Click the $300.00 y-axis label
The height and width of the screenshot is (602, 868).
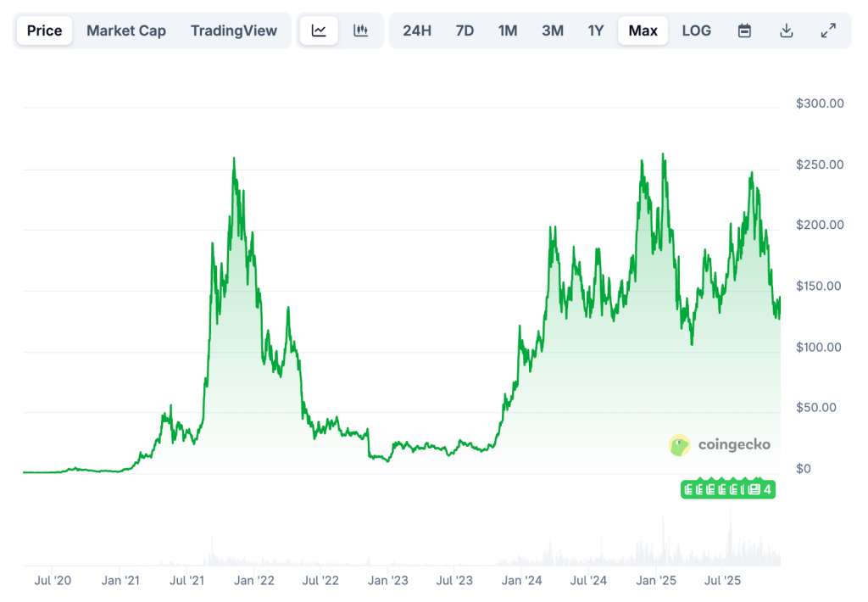coord(820,103)
